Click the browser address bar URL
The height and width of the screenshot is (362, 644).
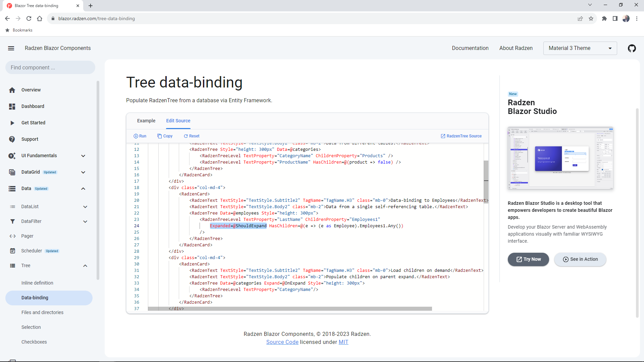tap(97, 19)
